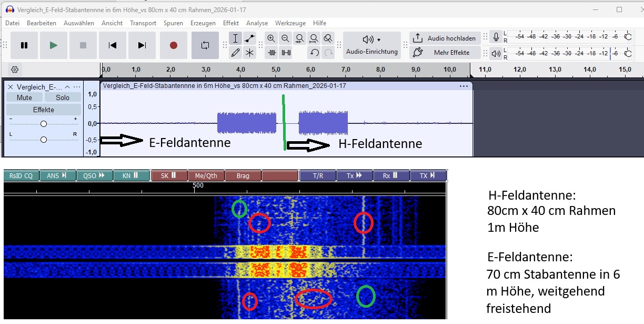The image size is (644, 324).
Task: Select the Envelope tool
Action: pos(249,38)
